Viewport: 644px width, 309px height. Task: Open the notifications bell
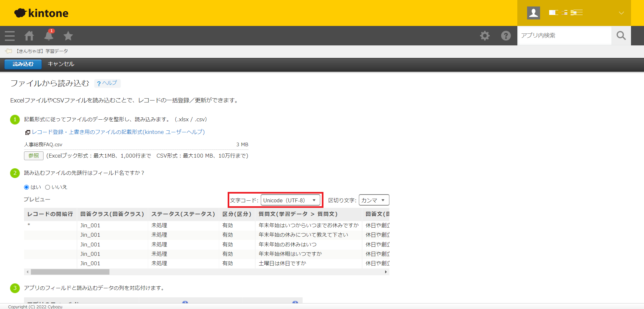[x=49, y=36]
